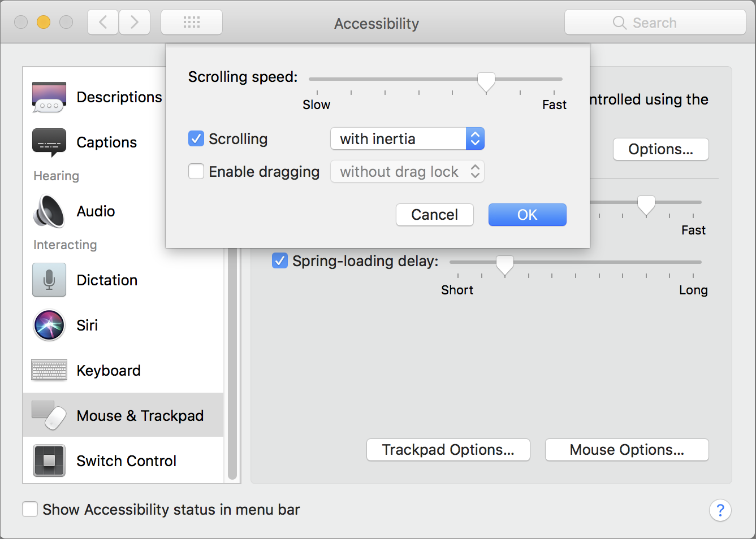Image resolution: width=756 pixels, height=539 pixels.
Task: Select Switch Control in the sidebar list
Action: (x=127, y=461)
